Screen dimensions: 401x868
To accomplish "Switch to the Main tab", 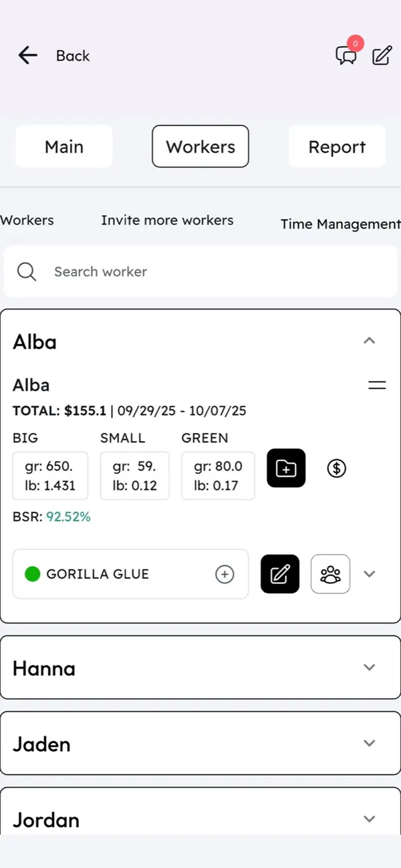I will 63,146.
